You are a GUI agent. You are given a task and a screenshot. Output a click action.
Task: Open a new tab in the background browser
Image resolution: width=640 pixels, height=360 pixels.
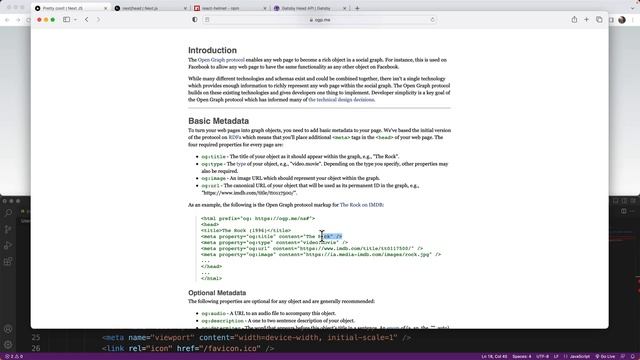(357, 8)
